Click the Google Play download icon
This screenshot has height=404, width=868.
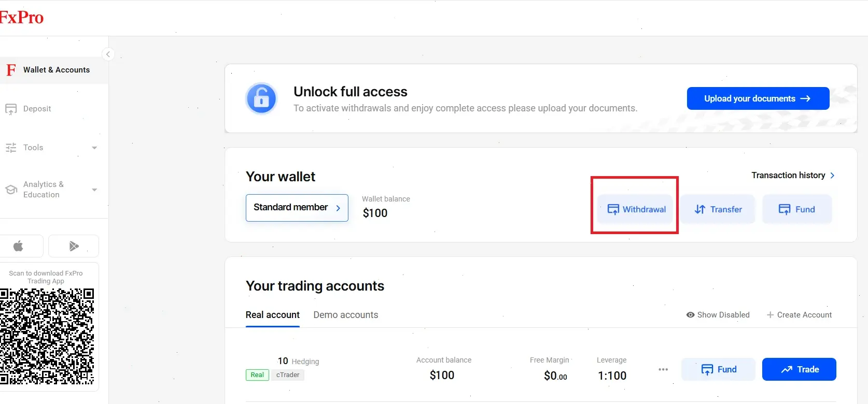(x=73, y=246)
